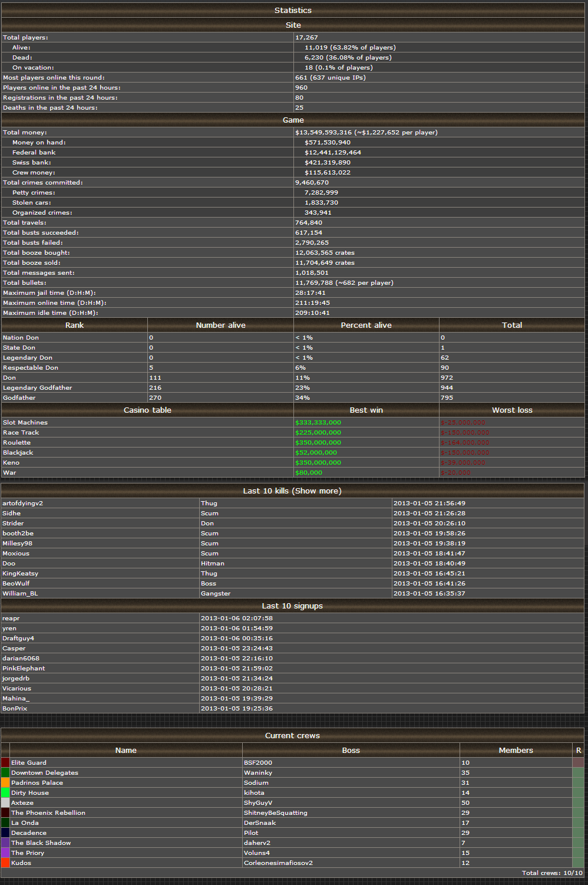588x885 pixels.
Task: Open killed player Moxious's profile
Action: point(16,553)
